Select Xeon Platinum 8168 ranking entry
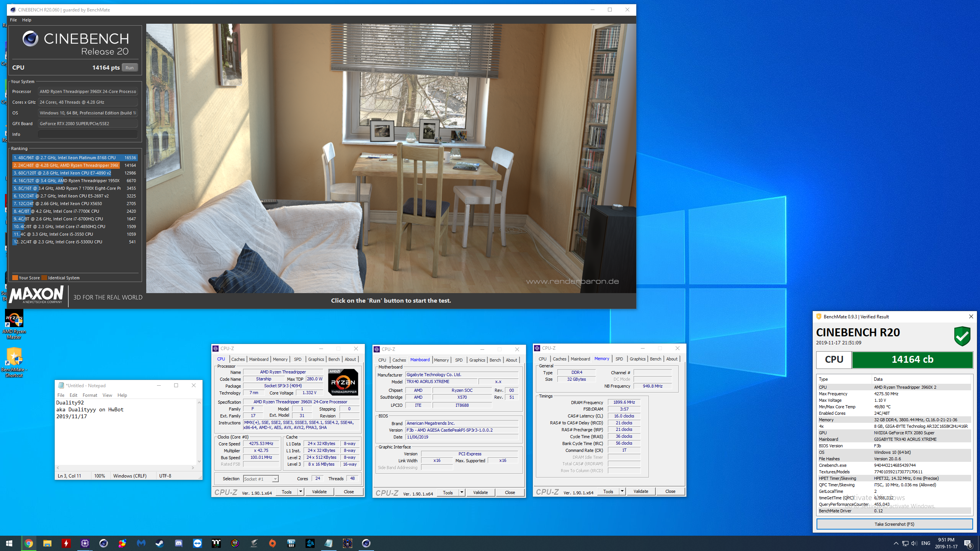 (x=75, y=158)
